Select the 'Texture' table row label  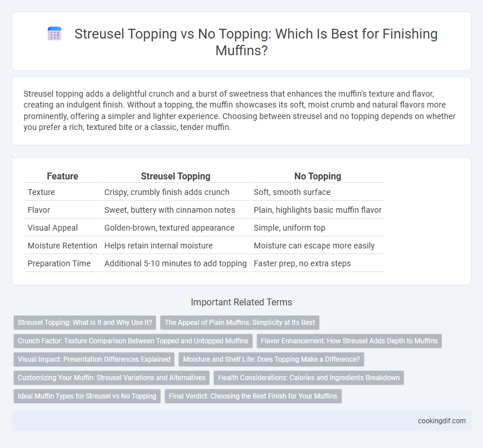pyautogui.click(x=41, y=192)
